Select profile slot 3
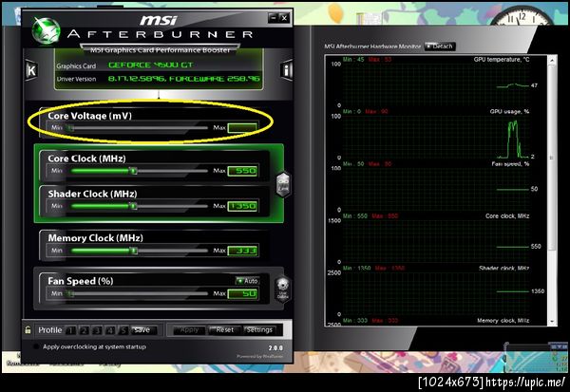The height and width of the screenshot is (392, 570). pos(97,330)
